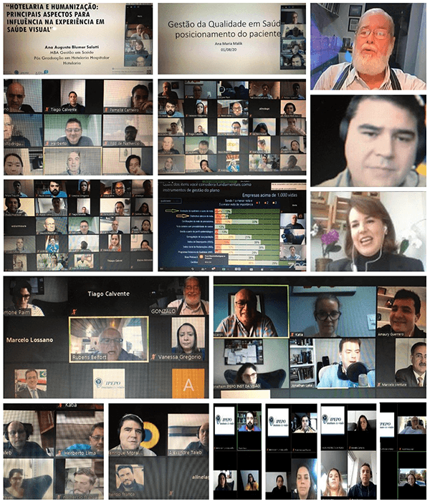Select Vanessa Gregorio video tile
Image resolution: width=430 pixels, height=504 pixels.
(x=179, y=339)
